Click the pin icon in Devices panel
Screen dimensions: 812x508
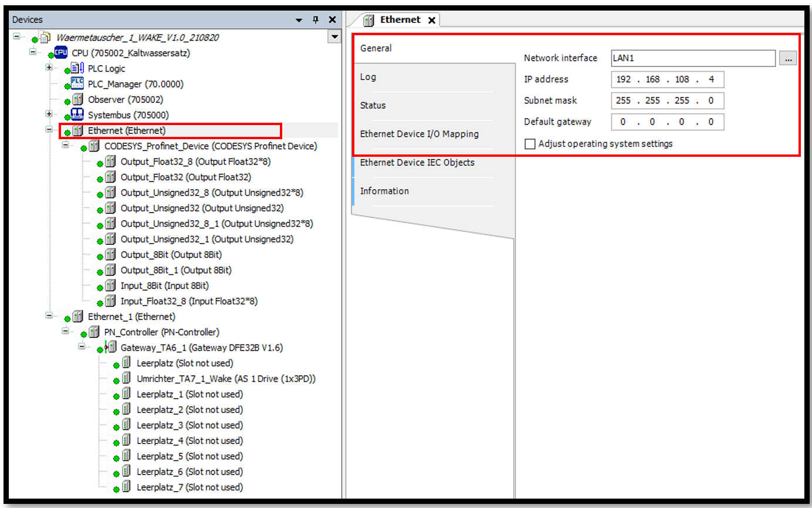pos(316,20)
